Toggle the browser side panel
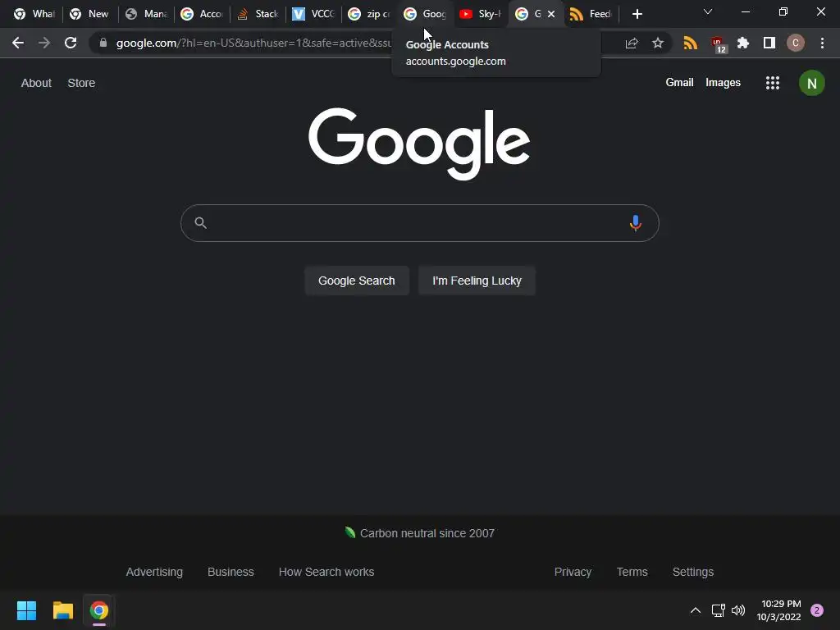The height and width of the screenshot is (630, 840). pyautogui.click(x=769, y=43)
